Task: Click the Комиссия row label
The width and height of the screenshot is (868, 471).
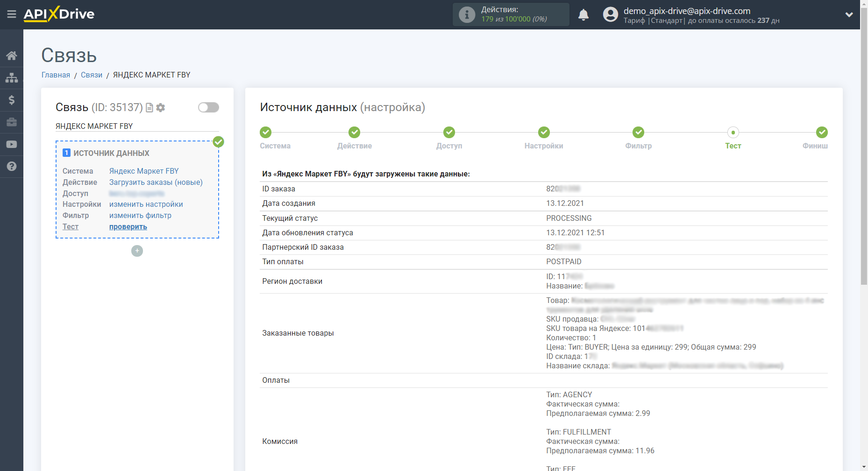Action: (x=279, y=441)
